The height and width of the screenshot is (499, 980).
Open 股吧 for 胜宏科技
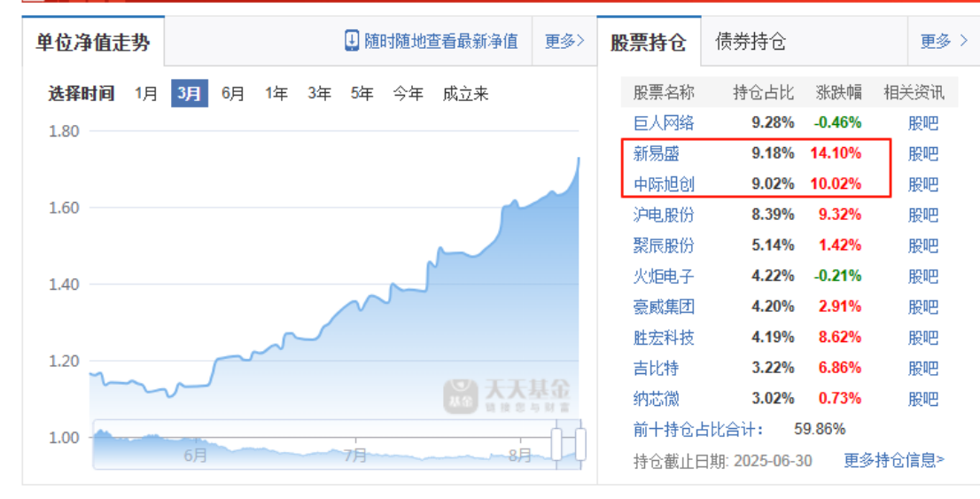pos(923,338)
